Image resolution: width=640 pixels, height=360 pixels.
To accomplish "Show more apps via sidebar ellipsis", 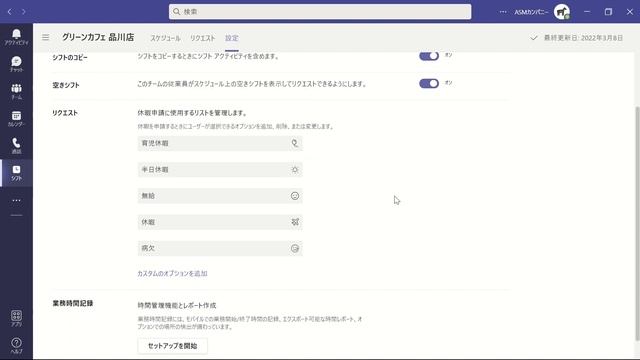I will [x=16, y=200].
